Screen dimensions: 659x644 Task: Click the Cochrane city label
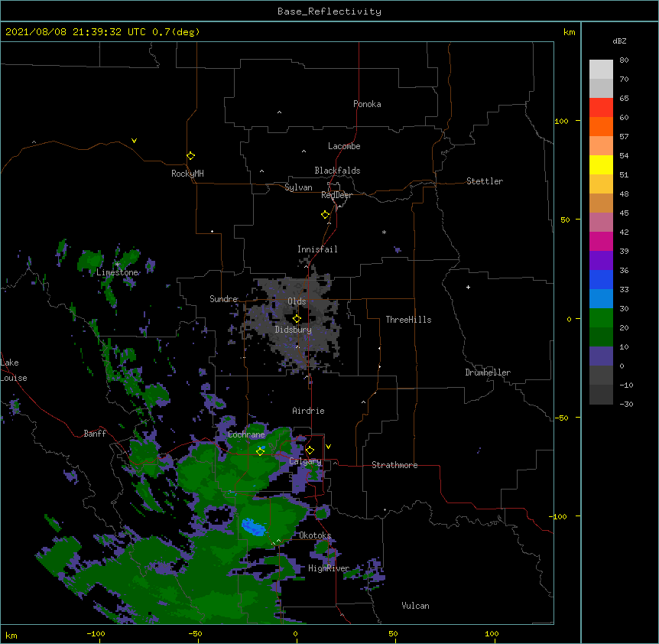click(x=246, y=434)
